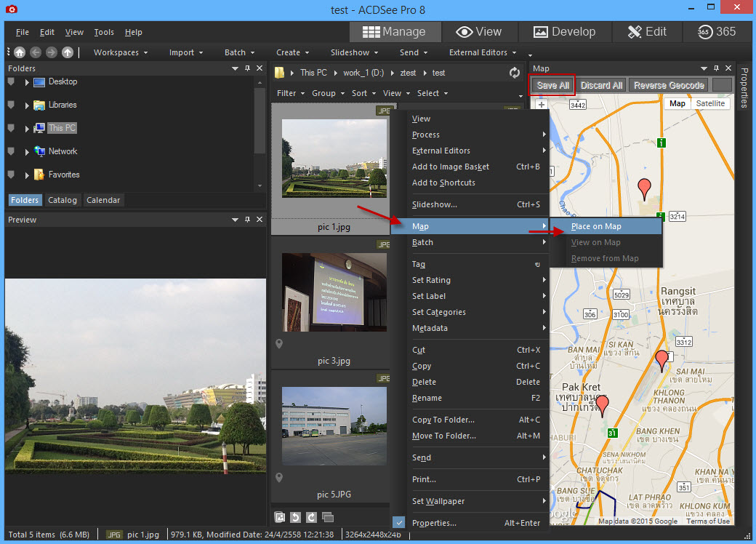
Task: Click the map zoom in plus button
Action: pos(542,105)
